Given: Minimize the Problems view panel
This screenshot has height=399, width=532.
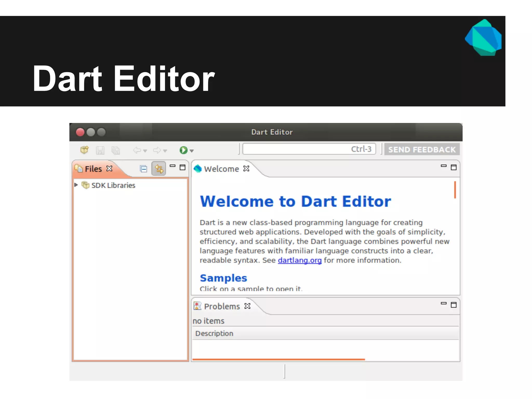Looking at the screenshot, I should click(x=444, y=303).
